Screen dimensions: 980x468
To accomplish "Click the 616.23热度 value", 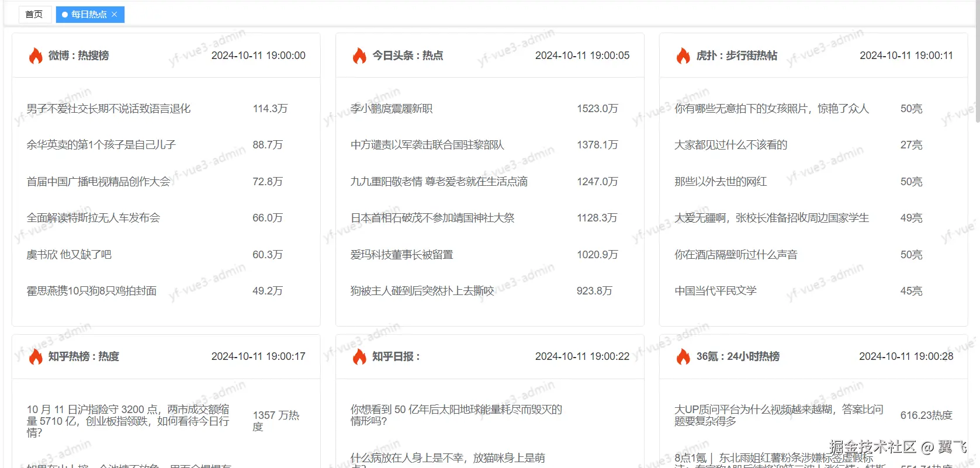I will pos(926,415).
